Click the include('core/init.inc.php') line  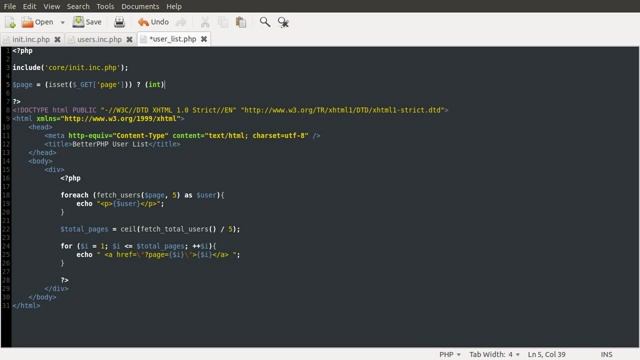(x=70, y=68)
